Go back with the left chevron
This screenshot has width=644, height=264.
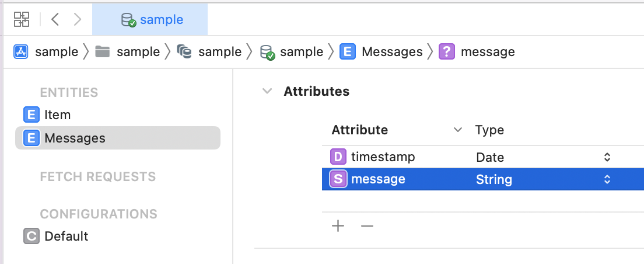tap(55, 19)
